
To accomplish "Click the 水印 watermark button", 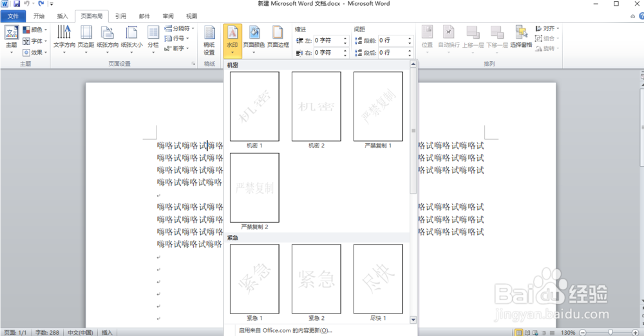I will click(232, 41).
